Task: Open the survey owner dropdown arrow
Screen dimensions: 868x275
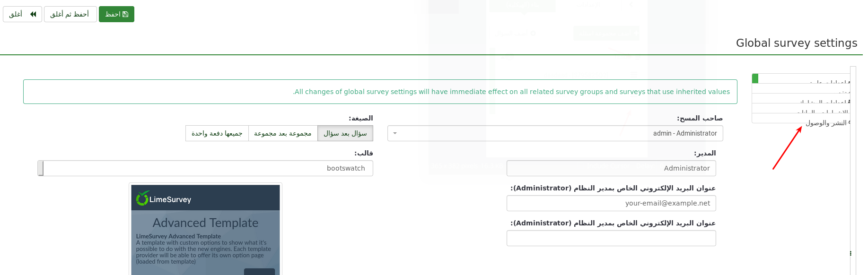Action: click(395, 133)
